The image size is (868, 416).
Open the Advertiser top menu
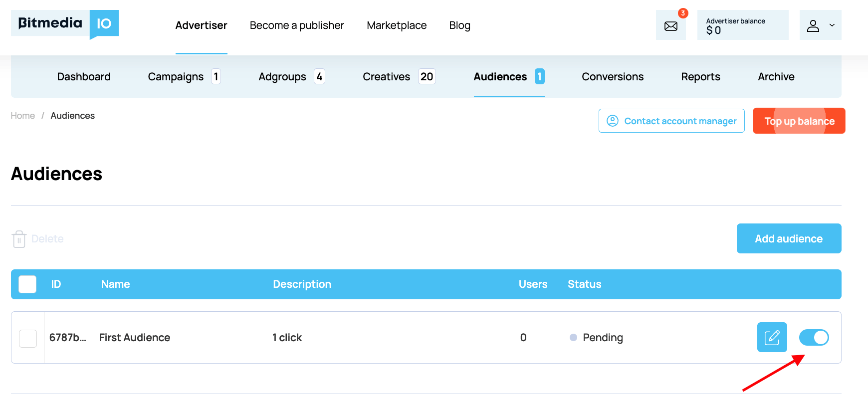tap(201, 25)
